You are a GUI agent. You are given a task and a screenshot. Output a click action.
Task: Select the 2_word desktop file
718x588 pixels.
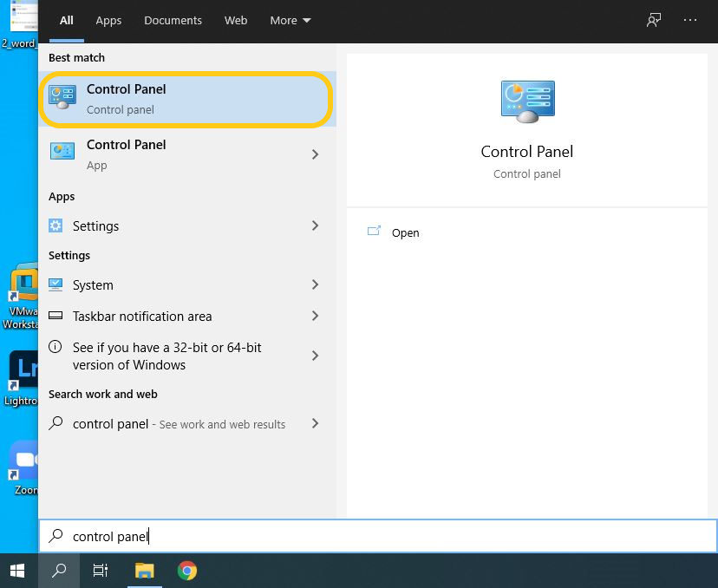click(x=18, y=23)
